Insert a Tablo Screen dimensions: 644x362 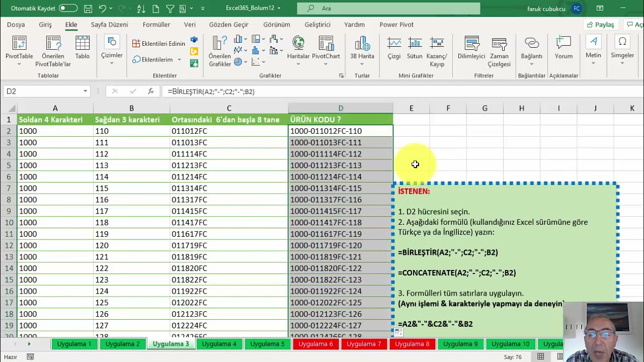point(83,48)
